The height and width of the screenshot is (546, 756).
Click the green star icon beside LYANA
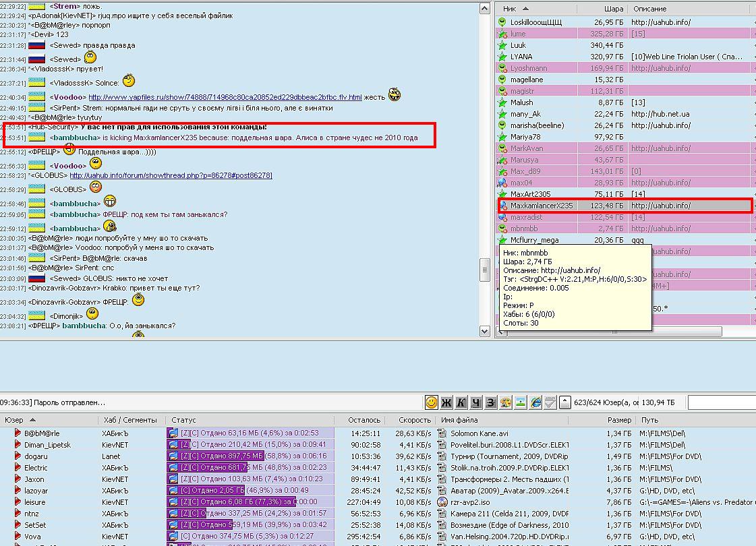[x=502, y=57]
